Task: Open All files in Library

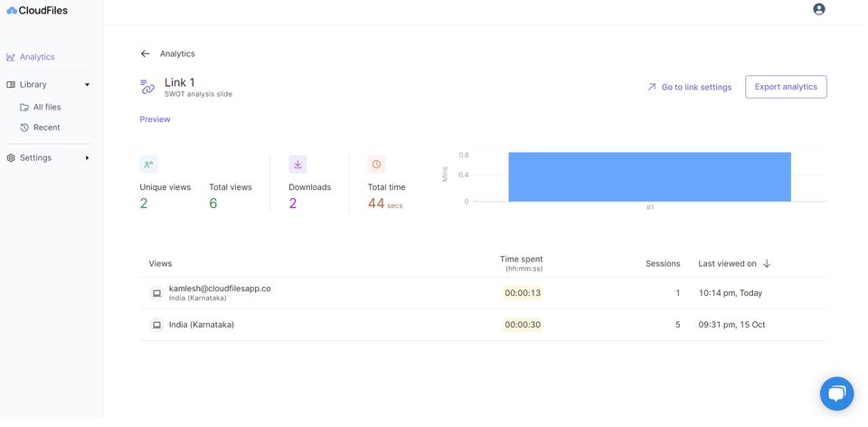Action: [x=46, y=107]
